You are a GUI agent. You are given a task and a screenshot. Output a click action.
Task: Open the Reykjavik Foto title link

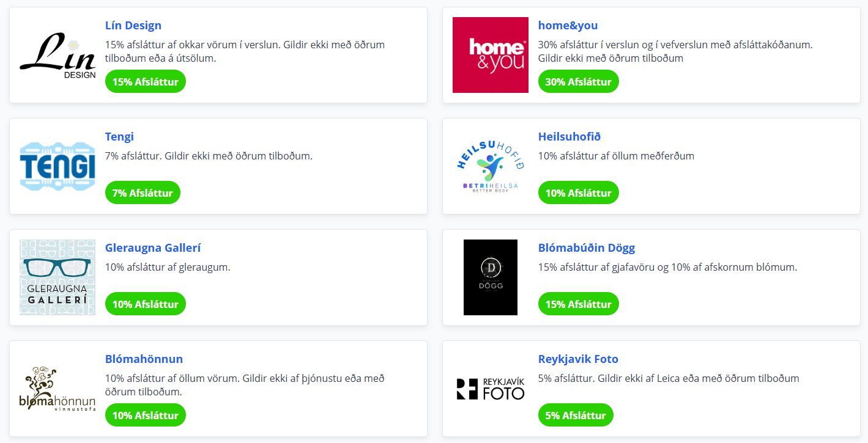coord(577,359)
